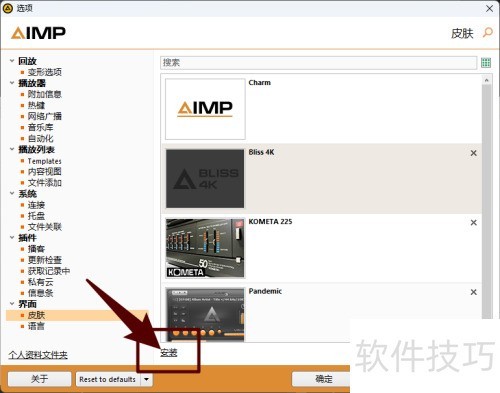Open 文件关联 settings page
500x393 pixels.
[x=44, y=227]
